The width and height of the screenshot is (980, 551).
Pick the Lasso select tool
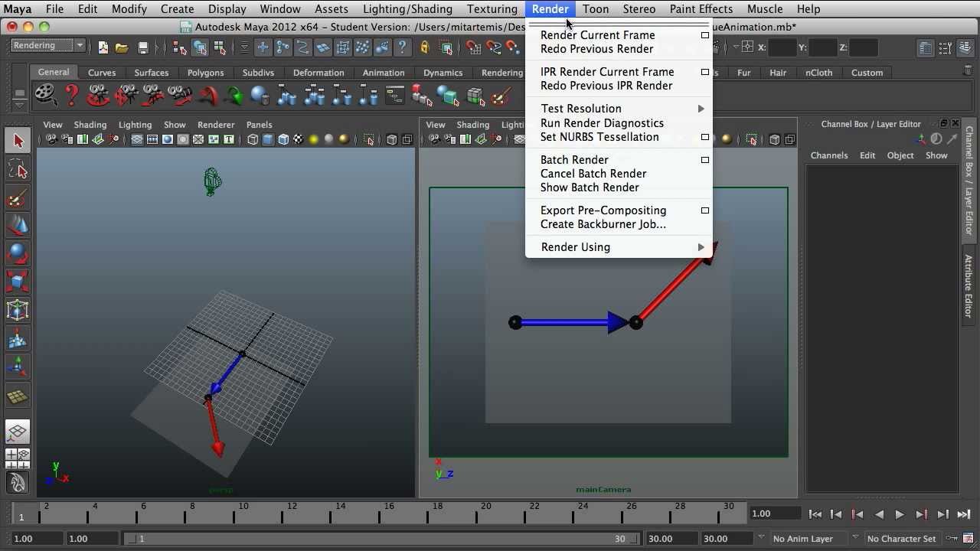click(x=18, y=169)
